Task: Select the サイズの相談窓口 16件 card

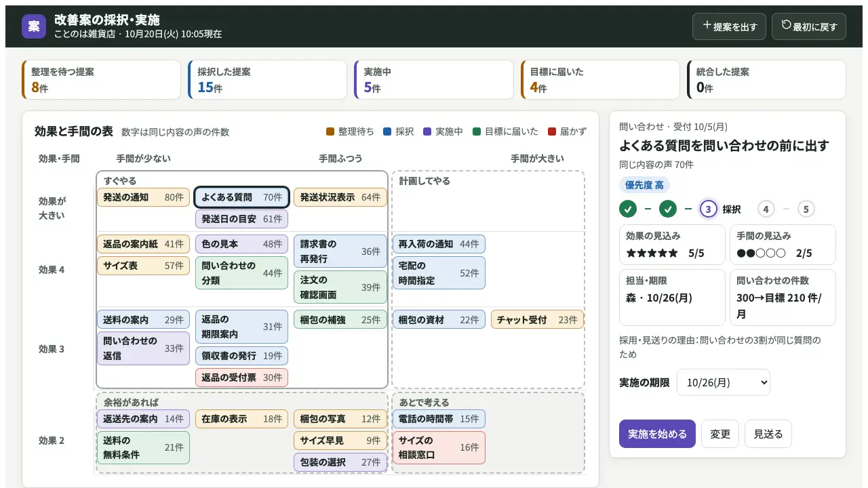Action: pos(439,448)
